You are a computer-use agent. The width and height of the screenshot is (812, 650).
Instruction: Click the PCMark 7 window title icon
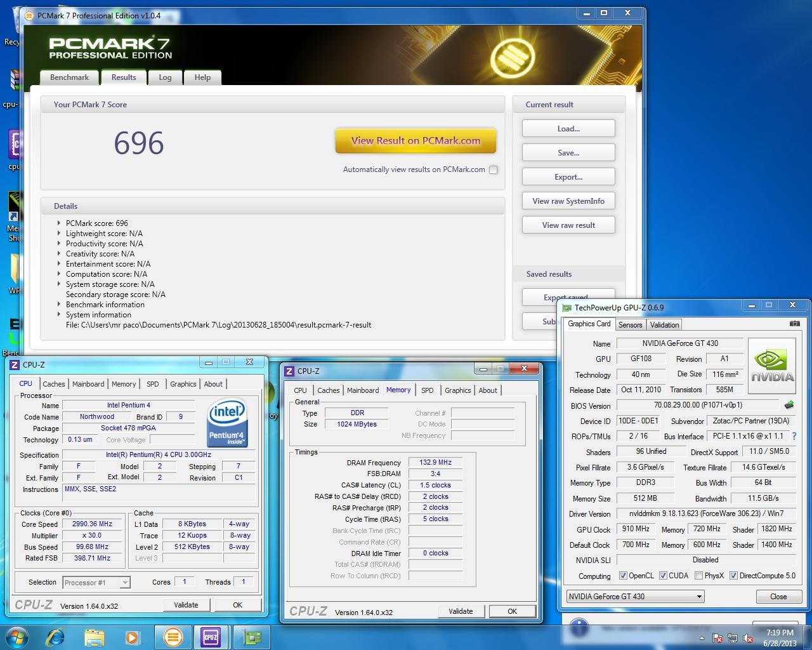click(x=29, y=15)
